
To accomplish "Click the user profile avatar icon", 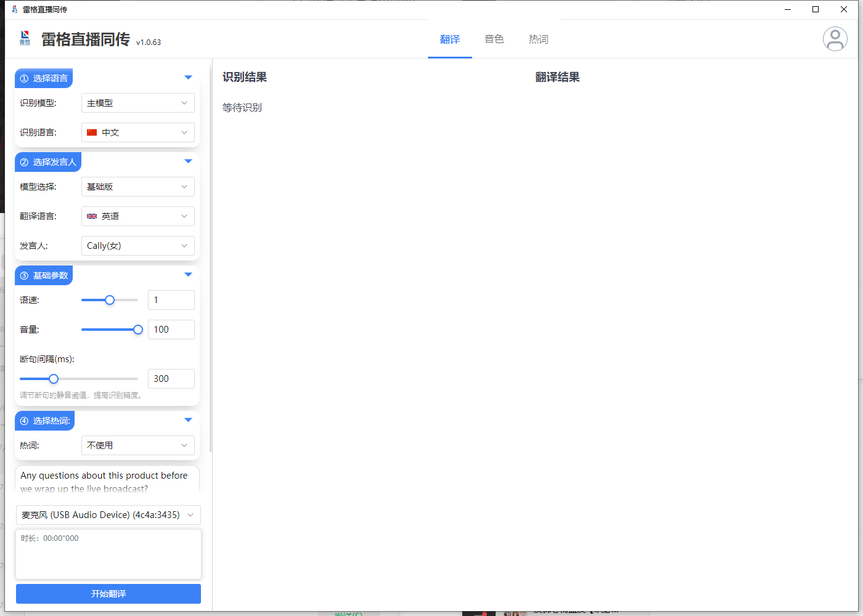I will click(835, 39).
